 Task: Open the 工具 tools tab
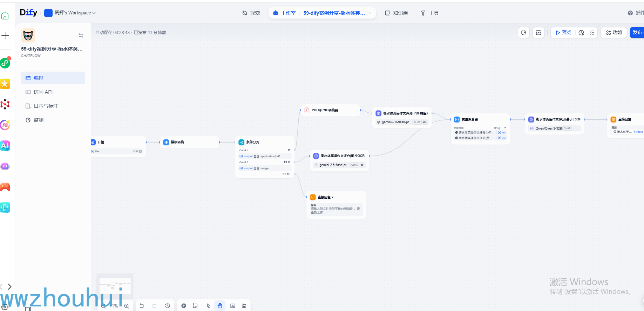click(430, 13)
